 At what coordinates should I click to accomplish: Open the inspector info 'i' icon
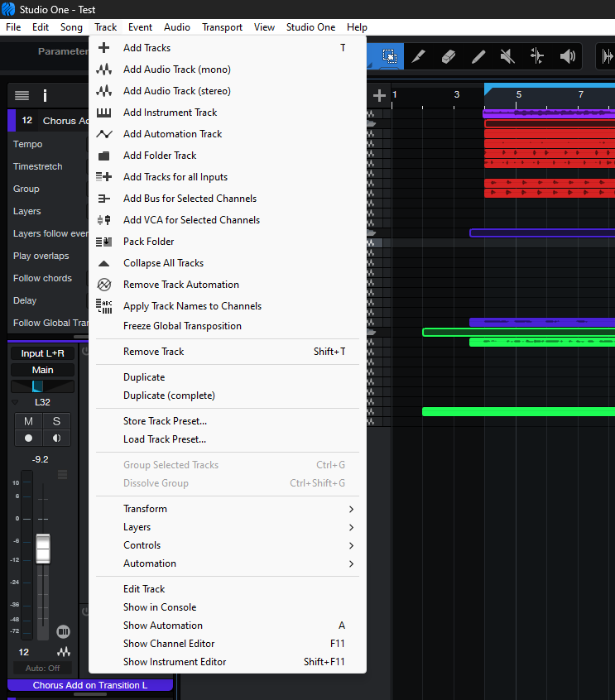pyautogui.click(x=45, y=96)
